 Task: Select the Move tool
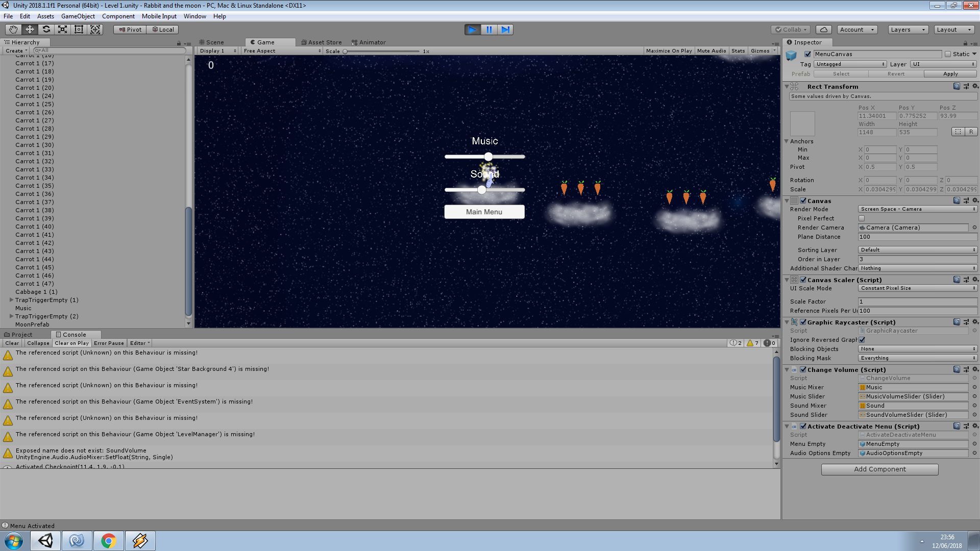coord(30,30)
